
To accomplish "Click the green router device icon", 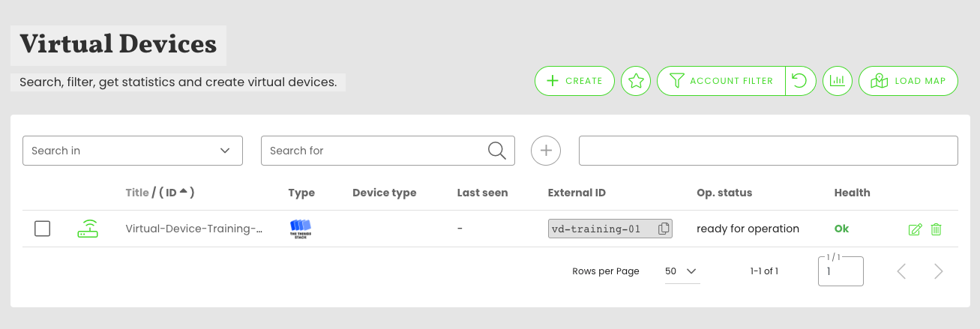I will (x=88, y=229).
